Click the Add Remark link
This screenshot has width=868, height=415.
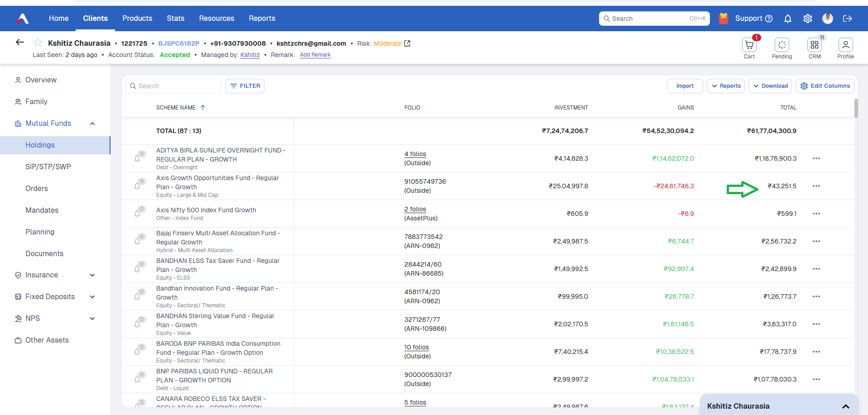(315, 55)
